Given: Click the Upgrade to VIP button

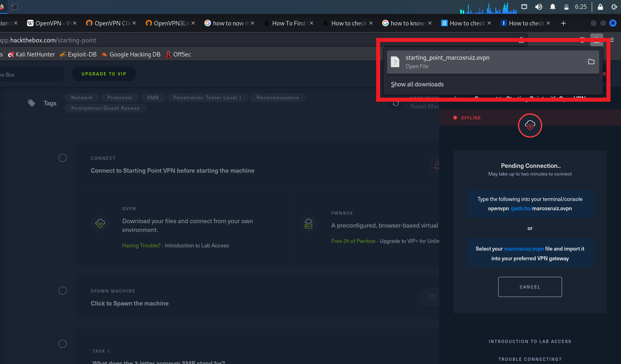Looking at the screenshot, I should [103, 74].
